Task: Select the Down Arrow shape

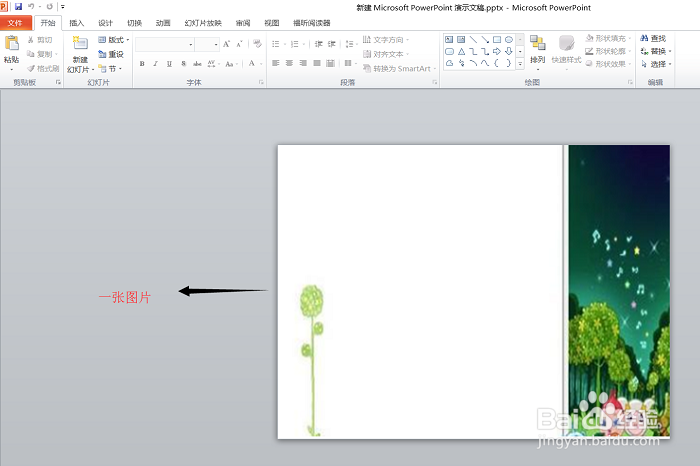Action: pyautogui.click(x=508, y=51)
